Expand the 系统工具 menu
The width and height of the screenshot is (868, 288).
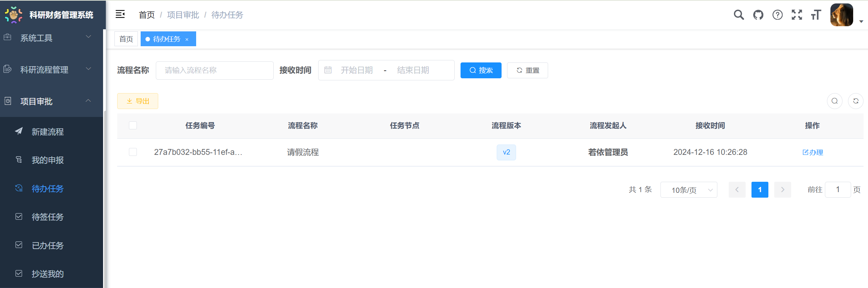click(x=52, y=38)
